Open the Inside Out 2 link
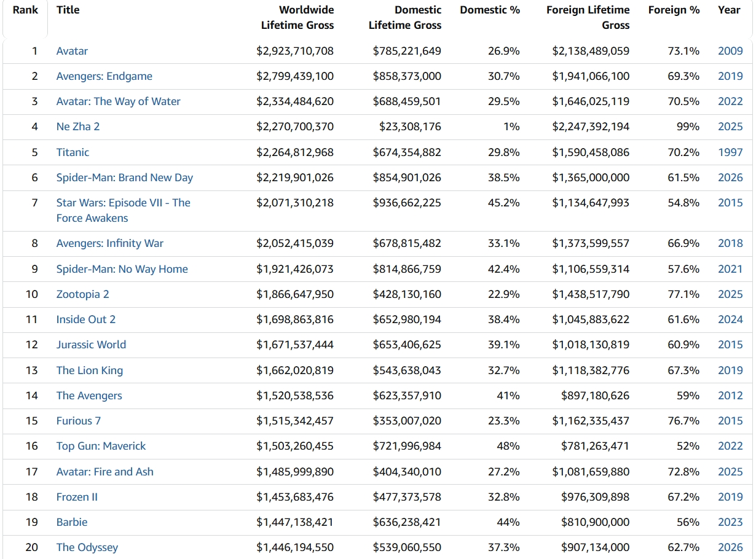This screenshot has height=559, width=756. 86,319
